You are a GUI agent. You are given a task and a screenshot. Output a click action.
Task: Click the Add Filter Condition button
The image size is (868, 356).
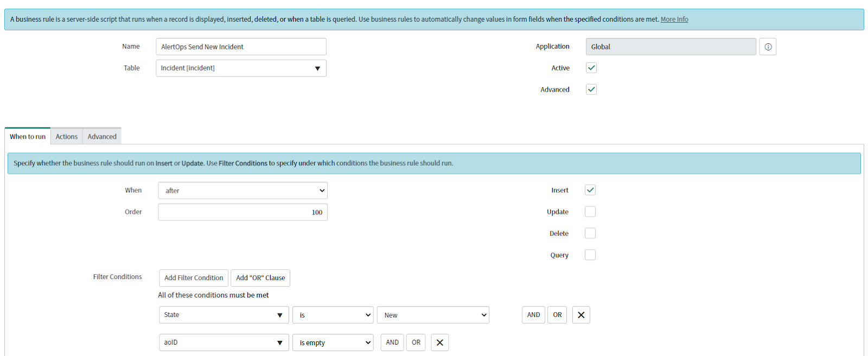(x=194, y=278)
